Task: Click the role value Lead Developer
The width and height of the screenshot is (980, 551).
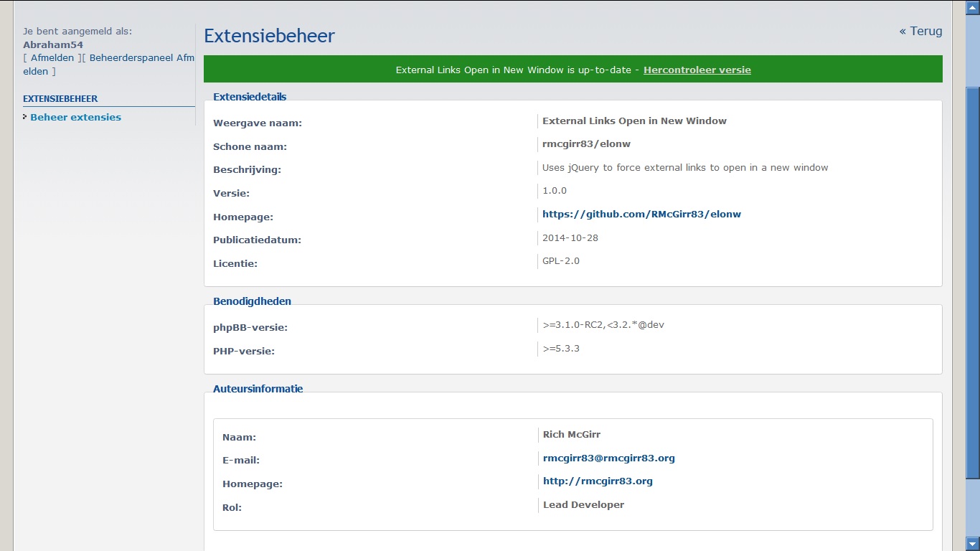Action: click(583, 504)
